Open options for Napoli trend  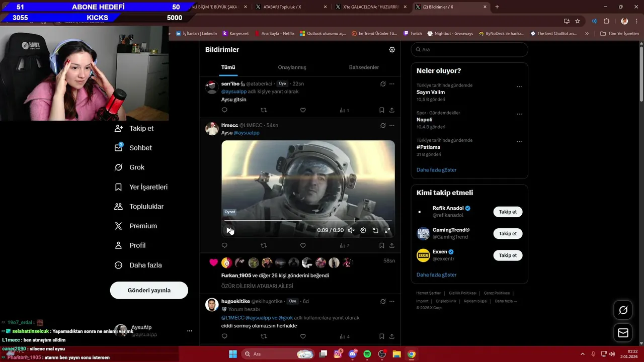519,114
